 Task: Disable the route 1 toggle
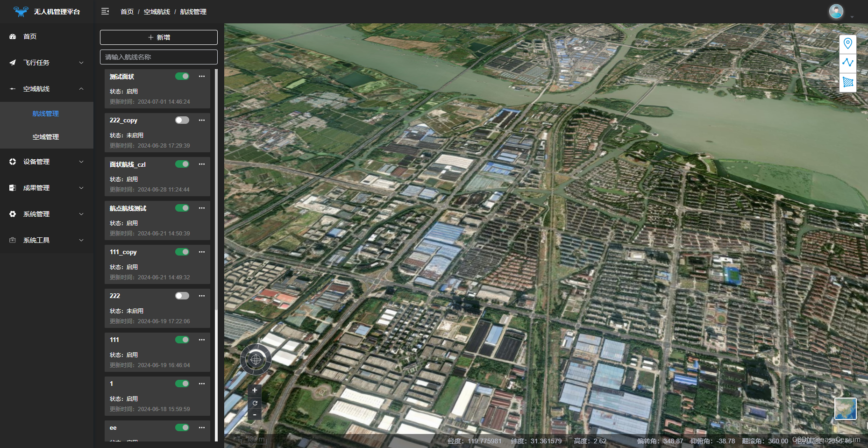click(182, 384)
